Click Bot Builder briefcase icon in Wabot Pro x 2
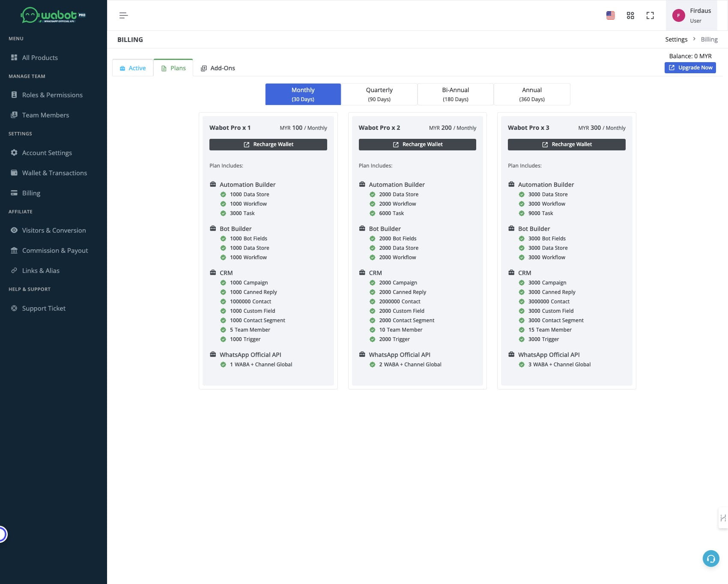The image size is (728, 584). coord(362,228)
